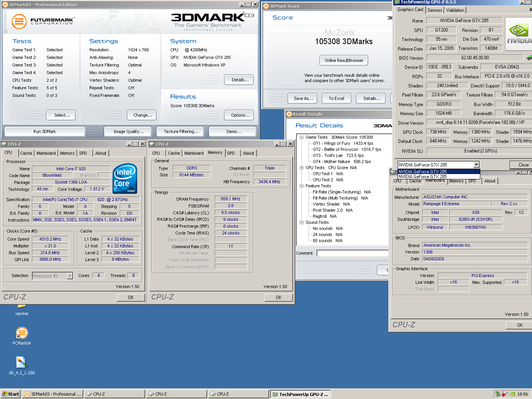This screenshot has height=399, width=532.
Task: Switch to the Sensors tab in GPU-Z
Action: pyautogui.click(x=435, y=10)
